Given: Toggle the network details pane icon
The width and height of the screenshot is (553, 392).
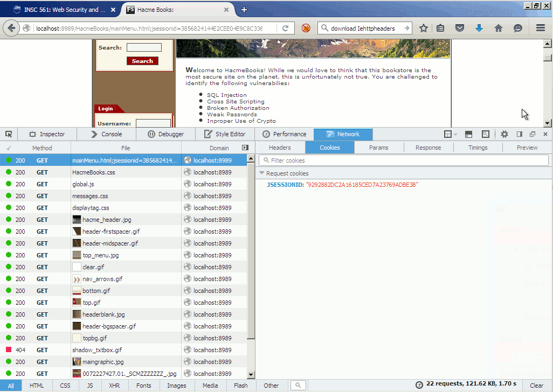Looking at the screenshot, I should click(x=245, y=148).
